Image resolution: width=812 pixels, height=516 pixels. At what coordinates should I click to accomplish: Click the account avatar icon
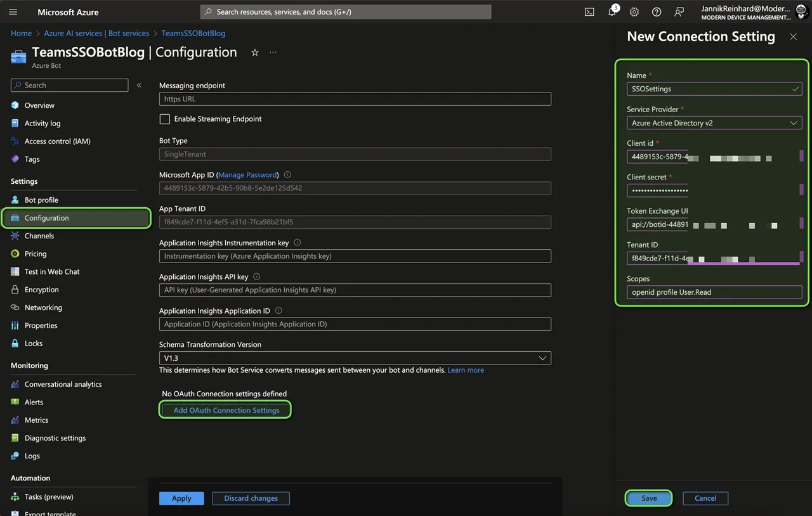pyautogui.click(x=801, y=12)
